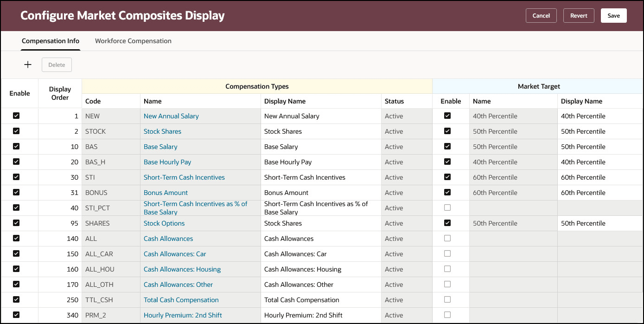Edit Display Order field showing 1
Viewport: 644px width, 324px height.
(x=60, y=116)
